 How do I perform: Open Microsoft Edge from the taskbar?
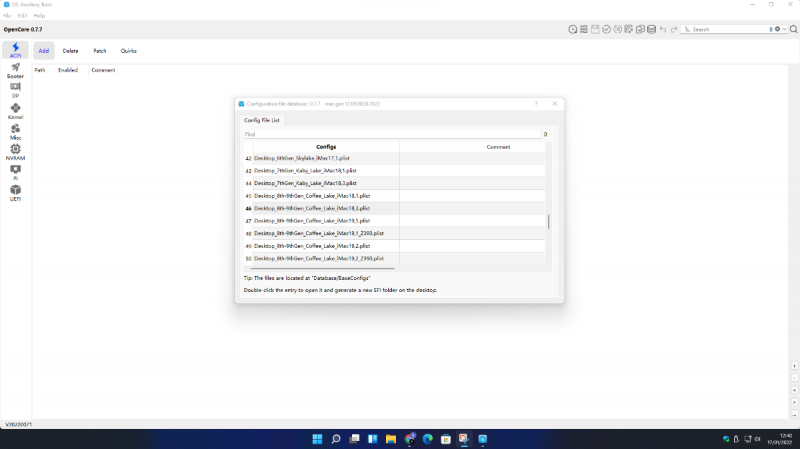point(428,439)
